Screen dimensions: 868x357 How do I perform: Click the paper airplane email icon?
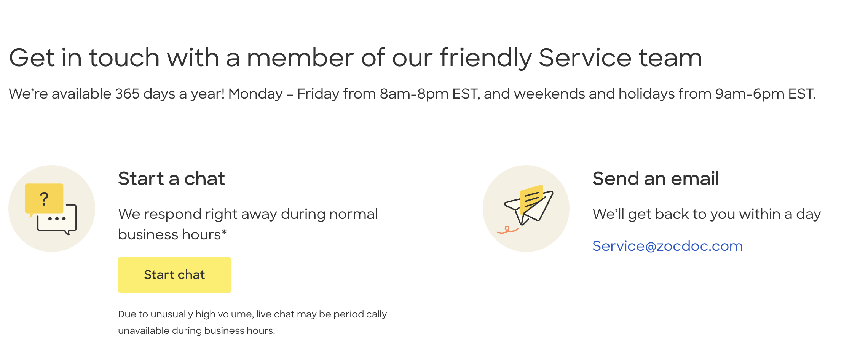point(526,209)
